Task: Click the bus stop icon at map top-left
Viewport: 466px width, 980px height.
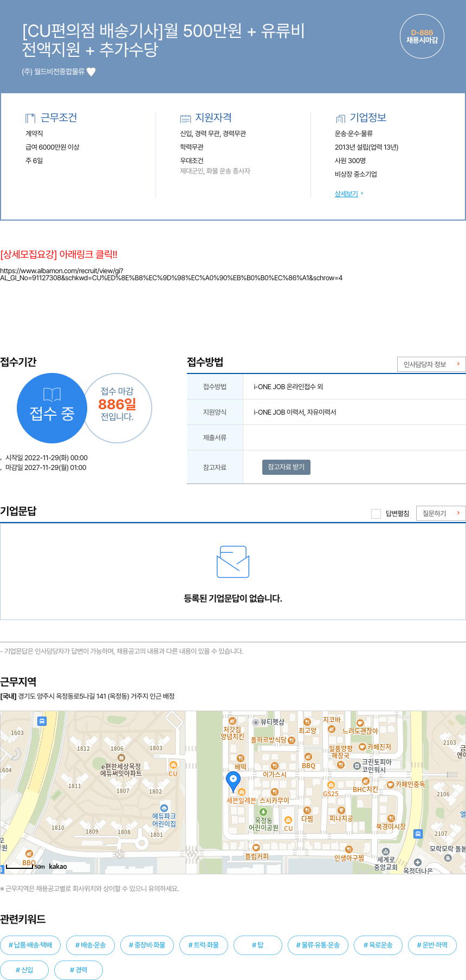Action: [x=42, y=721]
